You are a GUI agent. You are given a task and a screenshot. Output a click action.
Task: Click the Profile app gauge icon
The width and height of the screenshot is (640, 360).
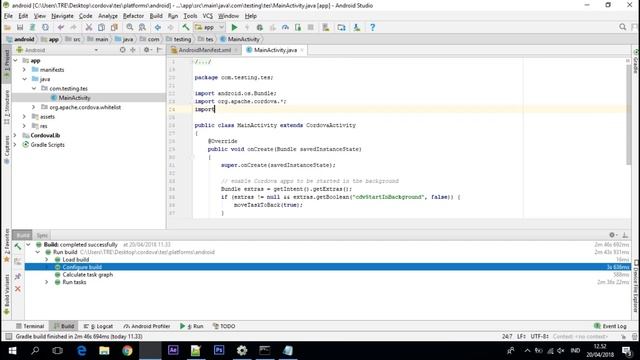click(x=285, y=27)
